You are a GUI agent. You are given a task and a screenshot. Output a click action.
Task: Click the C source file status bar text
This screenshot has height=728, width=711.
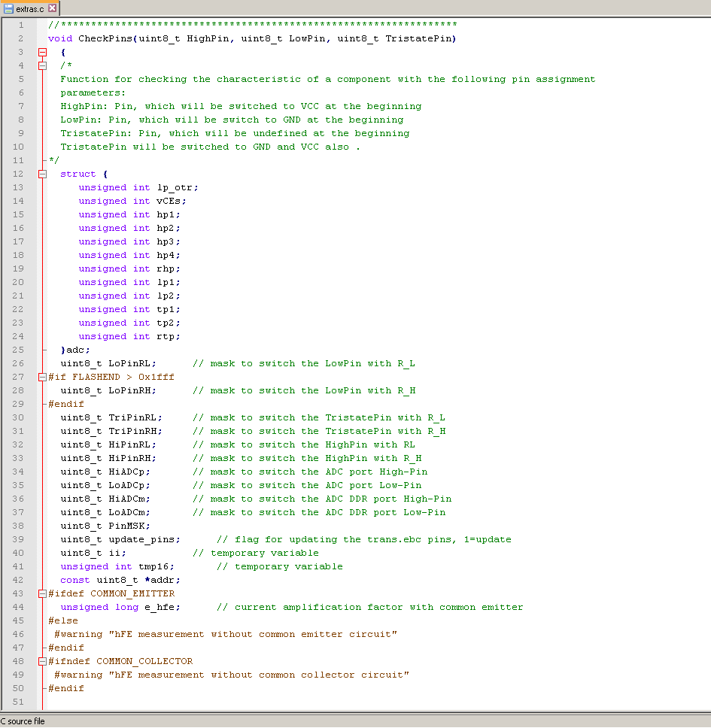23,721
